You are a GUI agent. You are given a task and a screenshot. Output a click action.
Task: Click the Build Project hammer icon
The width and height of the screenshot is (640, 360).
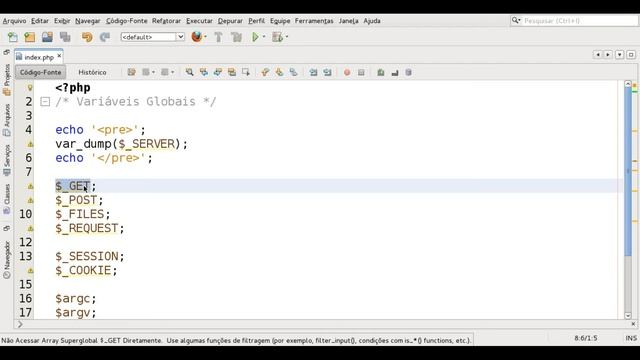tap(218, 37)
